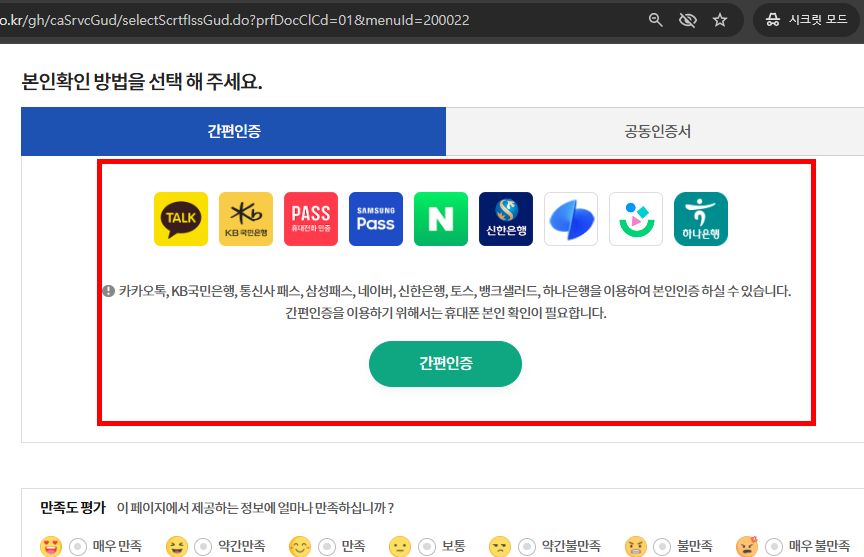Click the 만족도 평가 label
864x557 pixels.
click(x=73, y=507)
